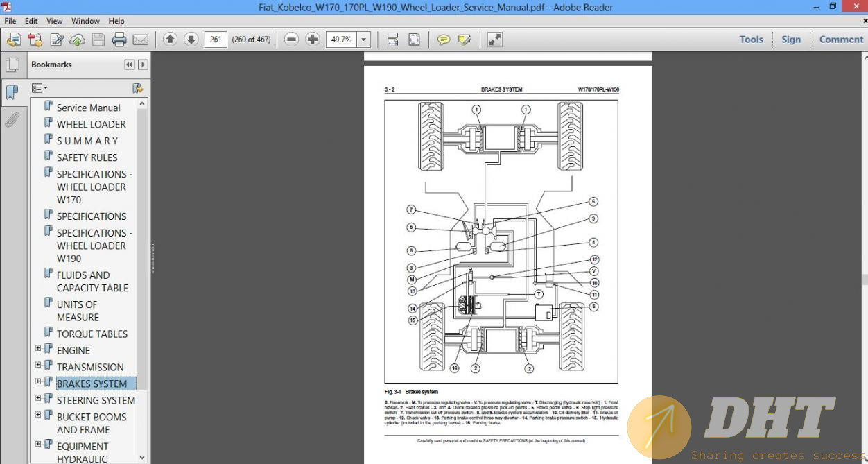Open the Attachments paperclip panel
This screenshot has width=868, height=464.
pos(12,120)
